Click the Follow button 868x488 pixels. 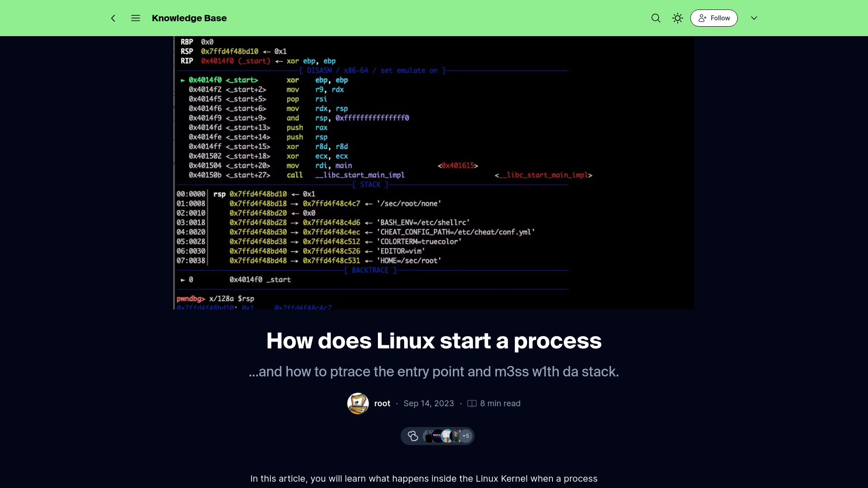[714, 18]
